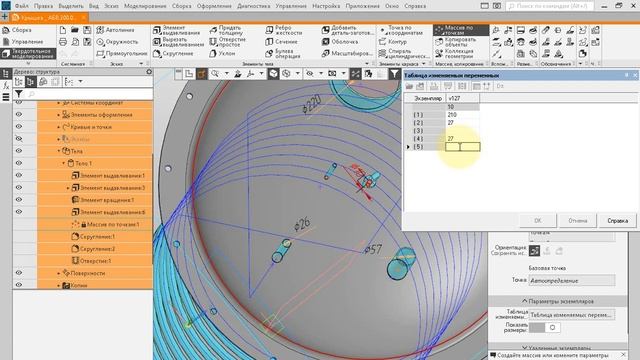Collapse the Тело:1 tree node
This screenshot has width=640, height=360.
click(x=63, y=163)
